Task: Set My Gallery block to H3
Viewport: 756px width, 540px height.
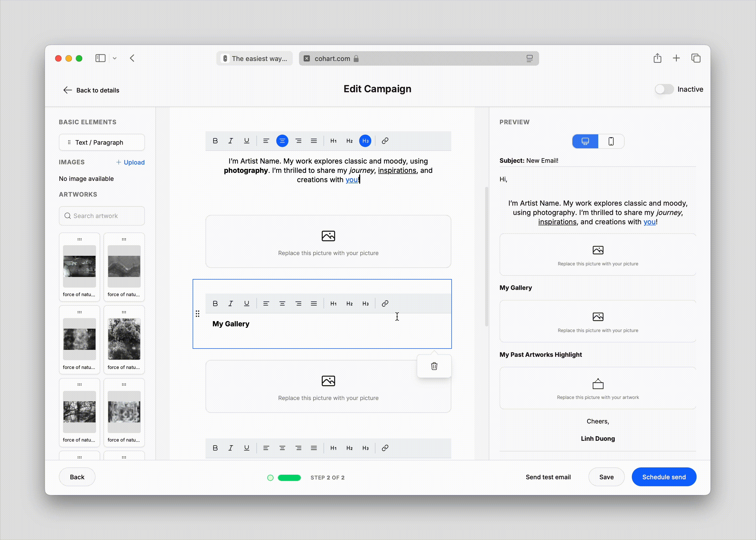Action: tap(366, 304)
